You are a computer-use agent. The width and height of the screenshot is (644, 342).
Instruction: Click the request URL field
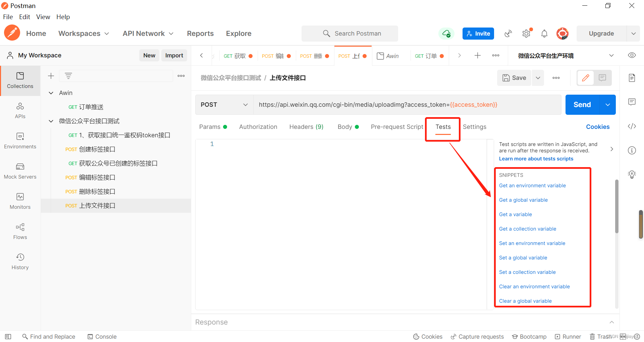point(407,105)
